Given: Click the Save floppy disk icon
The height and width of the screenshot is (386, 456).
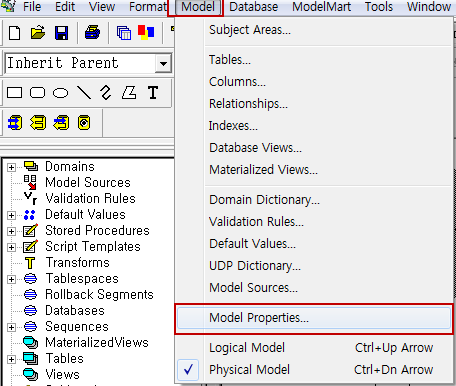Looking at the screenshot, I should pos(61,33).
